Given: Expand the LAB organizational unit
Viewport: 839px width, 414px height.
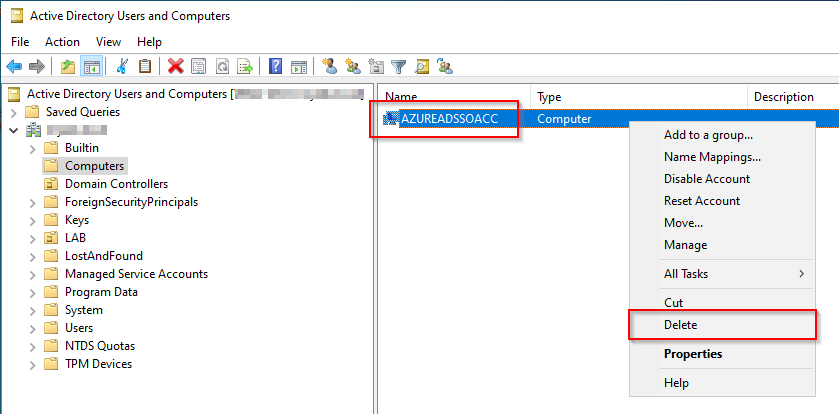Looking at the screenshot, I should pyautogui.click(x=33, y=239).
